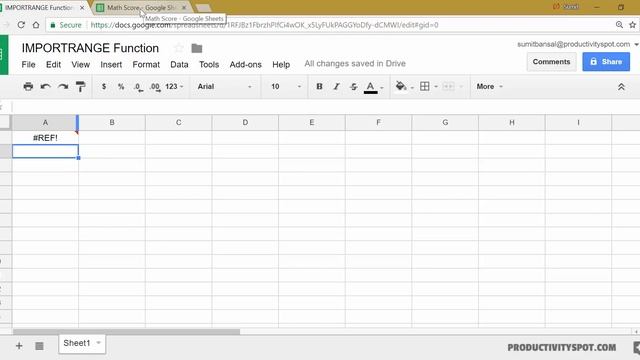The height and width of the screenshot is (360, 640).
Task: Open the Edit menu
Action: click(53, 64)
